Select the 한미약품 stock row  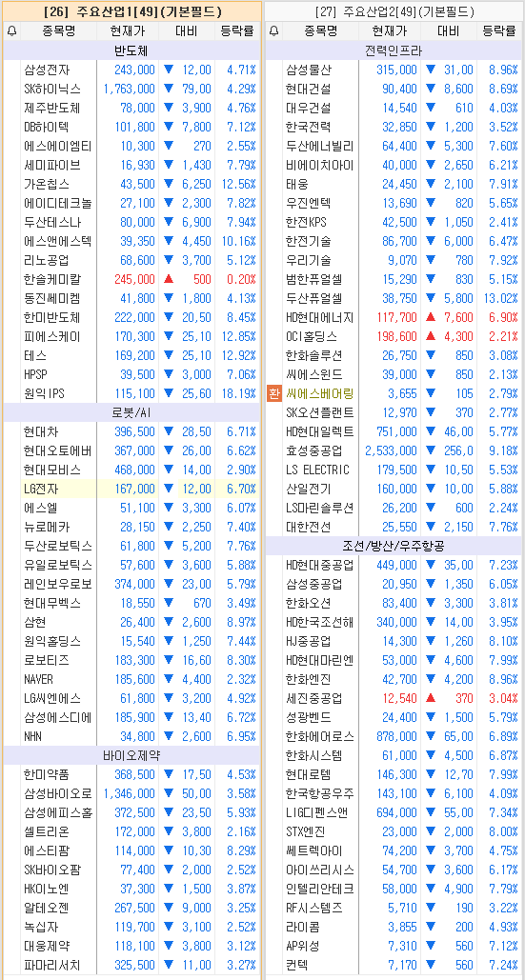[131, 775]
